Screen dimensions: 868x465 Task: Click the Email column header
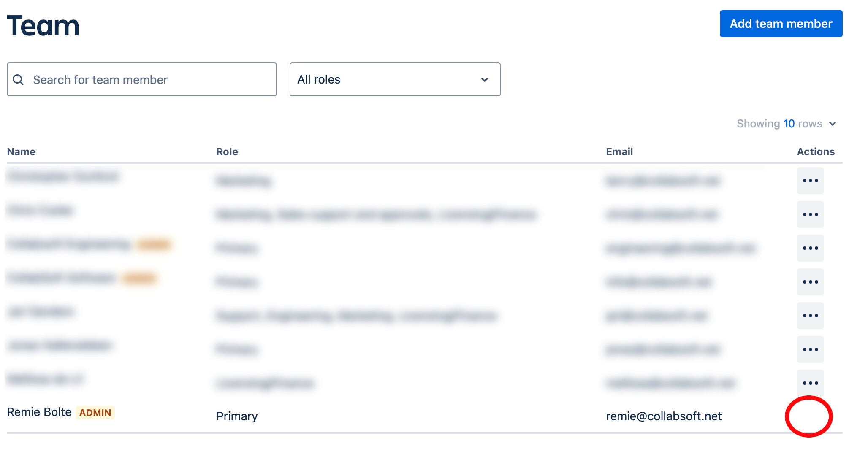619,152
